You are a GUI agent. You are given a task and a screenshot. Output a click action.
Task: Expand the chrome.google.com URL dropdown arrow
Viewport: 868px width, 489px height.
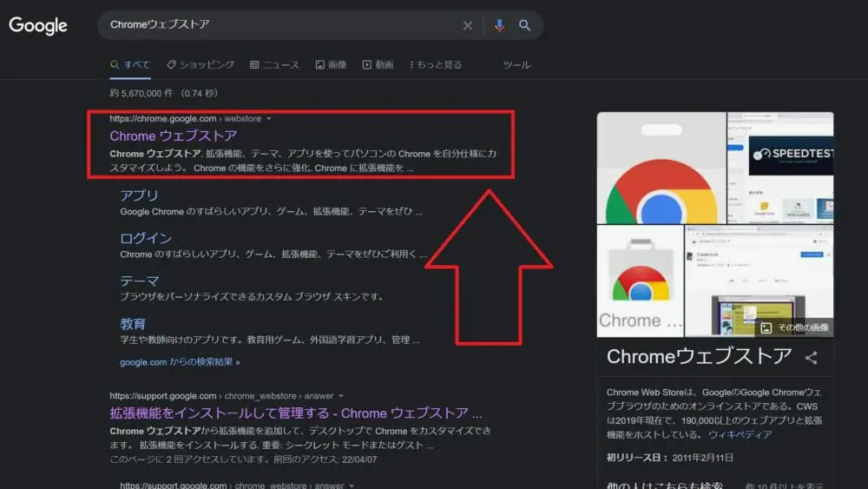(x=269, y=118)
